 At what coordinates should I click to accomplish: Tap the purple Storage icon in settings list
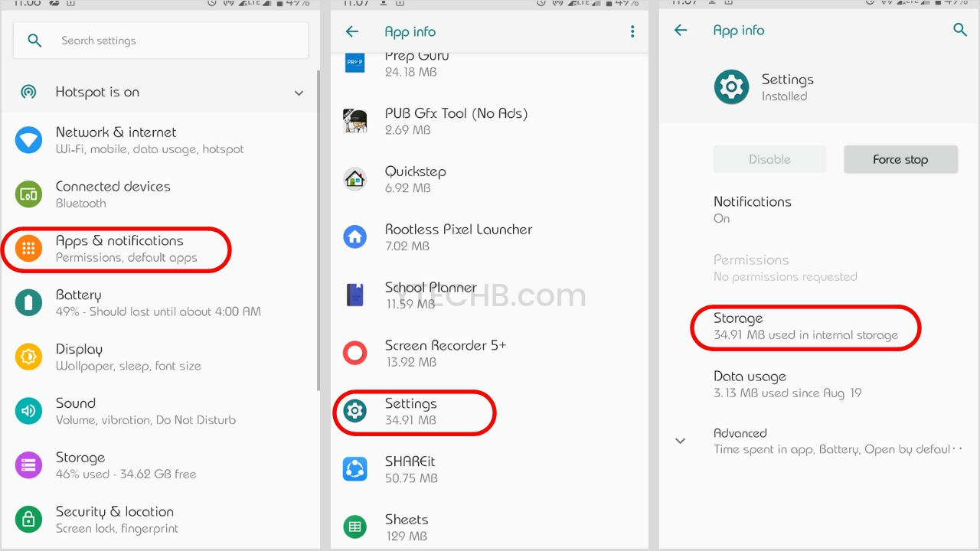(x=29, y=465)
